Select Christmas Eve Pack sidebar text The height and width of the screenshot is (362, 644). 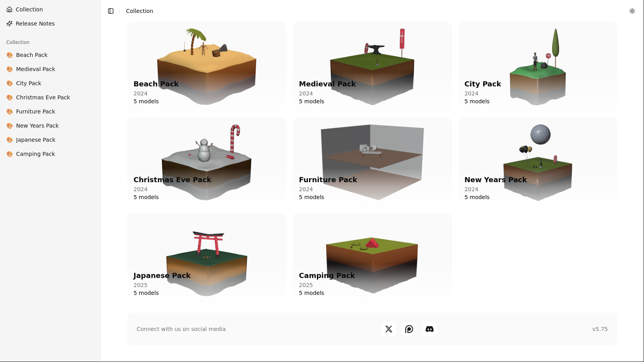(x=43, y=97)
